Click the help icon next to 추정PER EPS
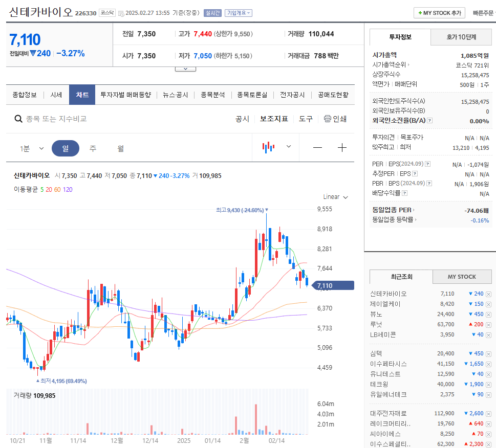Image resolution: width=496 pixels, height=448 pixels. [x=415, y=173]
